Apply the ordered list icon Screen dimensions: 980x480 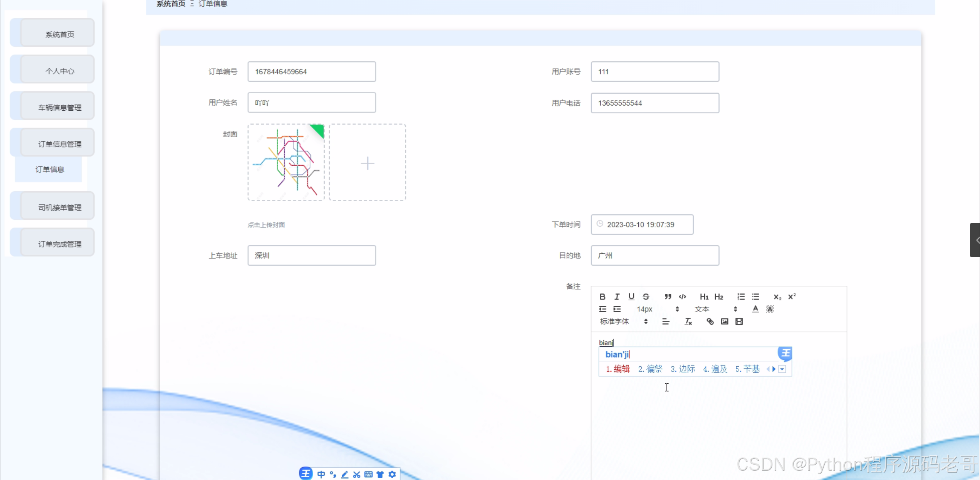click(x=741, y=296)
